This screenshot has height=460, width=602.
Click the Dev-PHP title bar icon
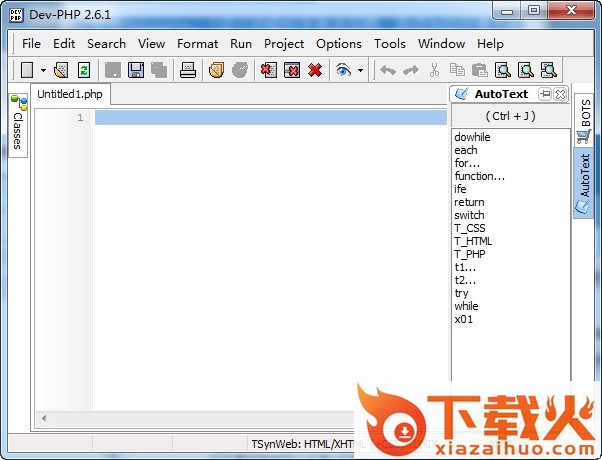tap(16, 15)
